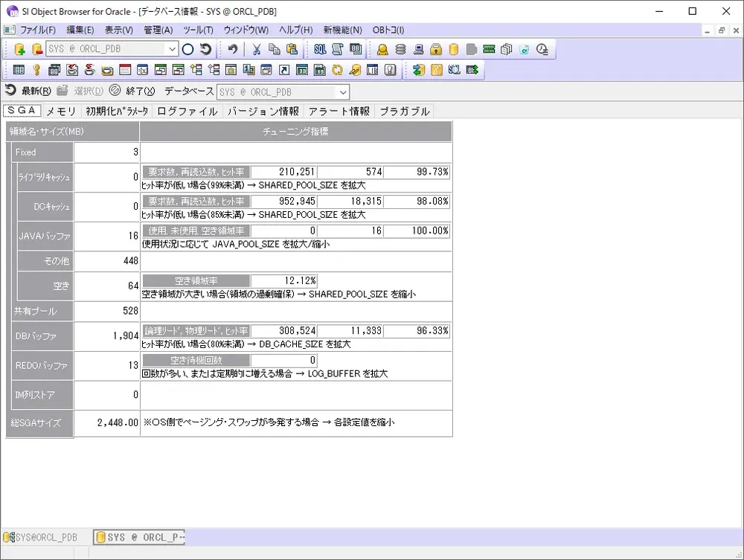Open the ヘルプ(H) menu

click(x=295, y=30)
